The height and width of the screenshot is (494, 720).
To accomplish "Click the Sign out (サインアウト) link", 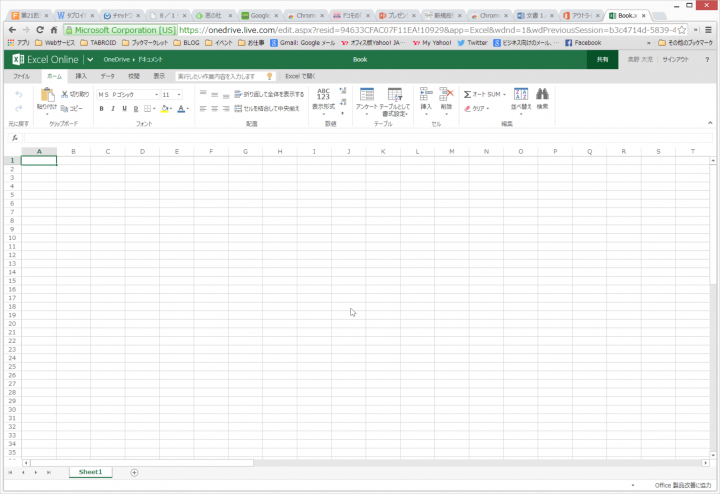I will (675, 60).
